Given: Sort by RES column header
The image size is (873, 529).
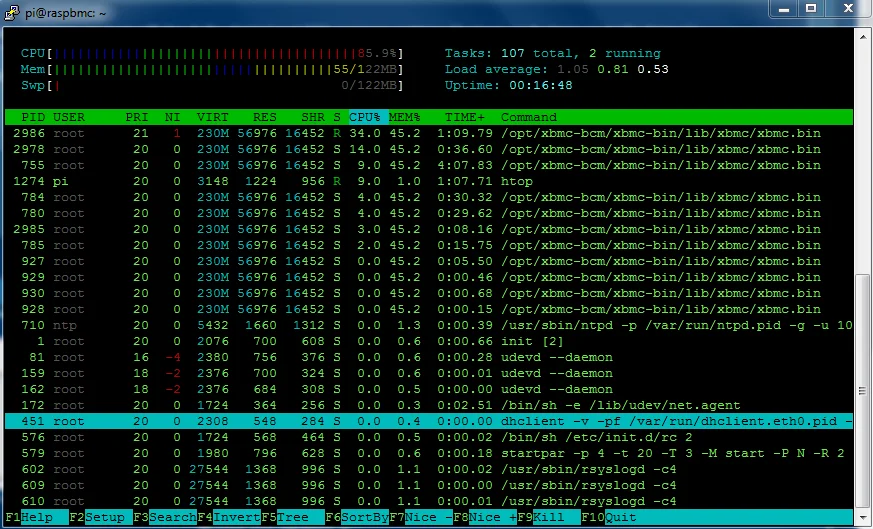Looking at the screenshot, I should [264, 117].
